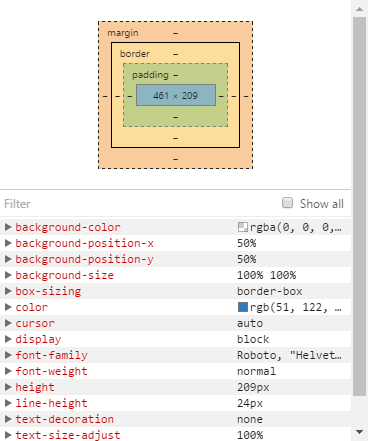The height and width of the screenshot is (441, 368).
Task: Expand the text-size-adjust property arrow
Action: pyautogui.click(x=8, y=435)
